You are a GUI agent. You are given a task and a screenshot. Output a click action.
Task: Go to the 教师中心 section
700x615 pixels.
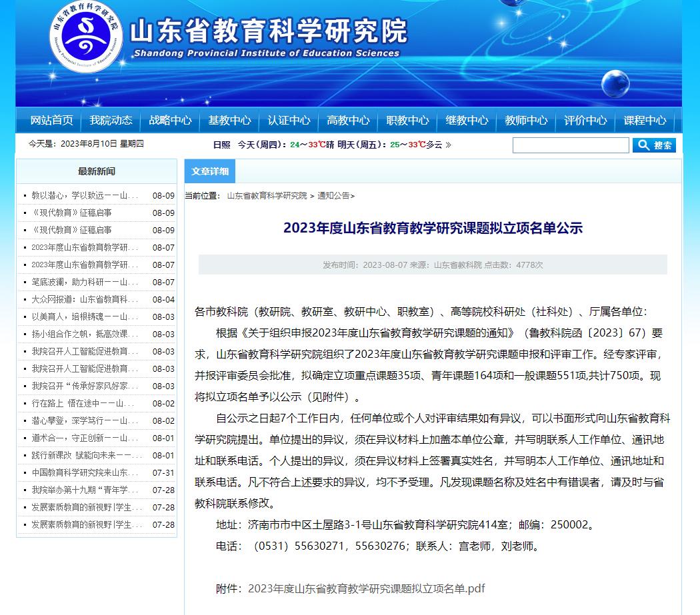point(527,120)
